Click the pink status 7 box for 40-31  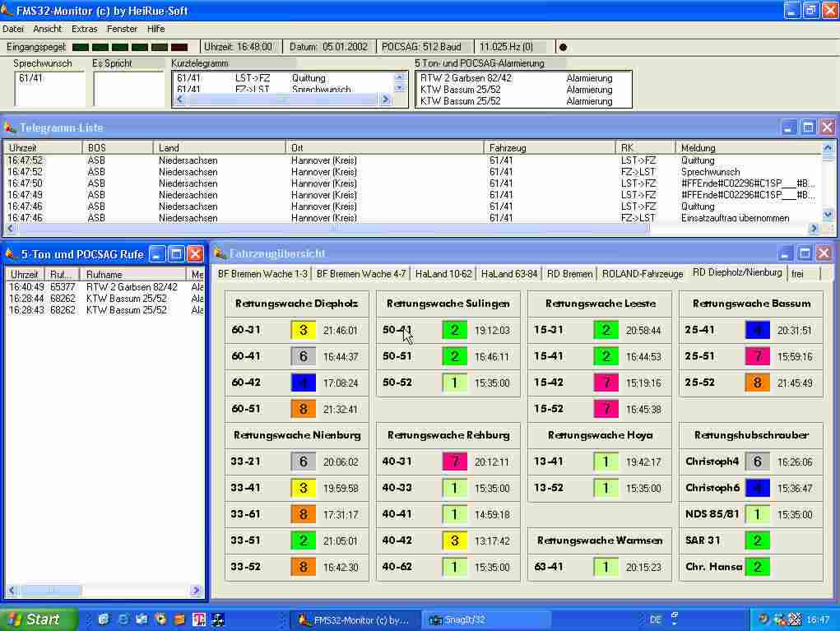[x=454, y=462]
